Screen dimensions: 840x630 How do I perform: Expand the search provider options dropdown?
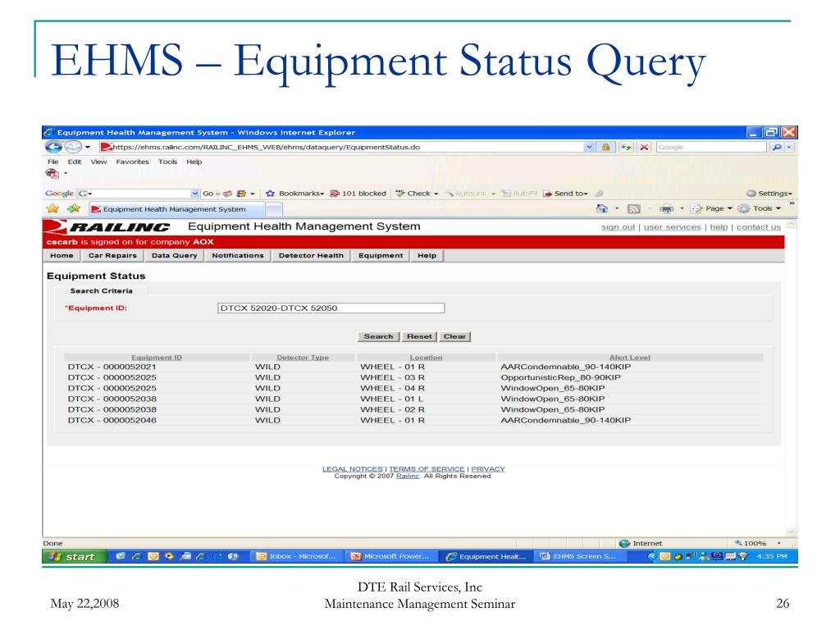click(789, 147)
